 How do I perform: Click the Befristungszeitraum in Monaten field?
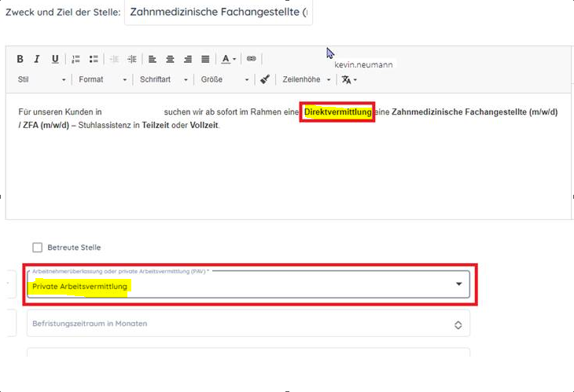pos(248,324)
